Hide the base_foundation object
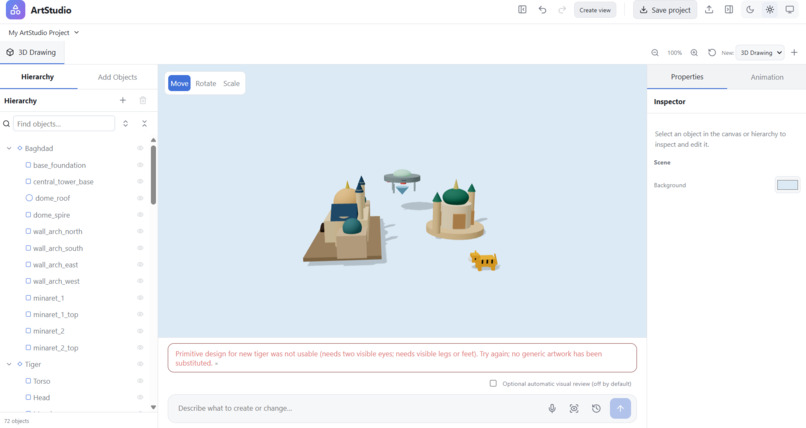806x428 pixels. 140,165
